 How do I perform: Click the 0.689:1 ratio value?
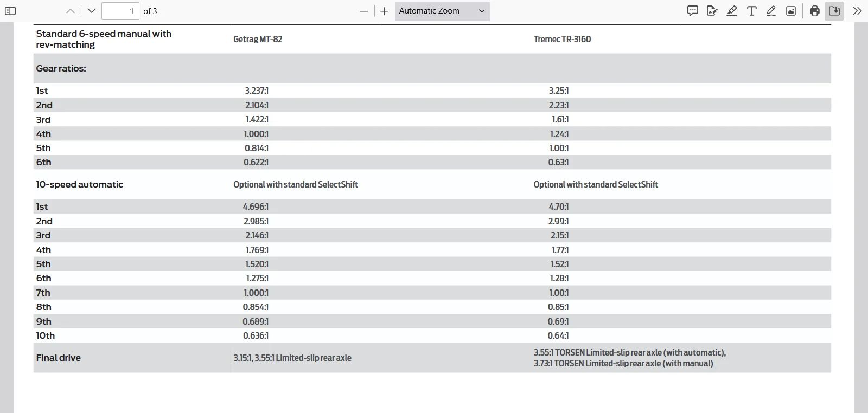point(256,321)
